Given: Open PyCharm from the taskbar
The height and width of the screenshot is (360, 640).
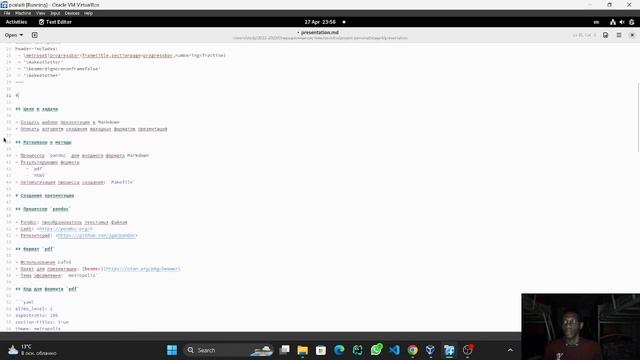Looking at the screenshot, I should pyautogui.click(x=358, y=350).
